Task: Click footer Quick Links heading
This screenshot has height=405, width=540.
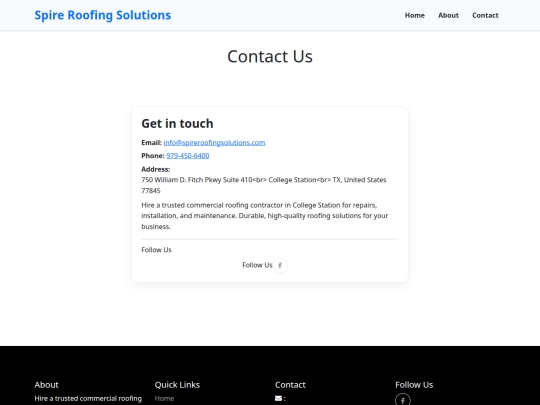Action: [x=177, y=385]
